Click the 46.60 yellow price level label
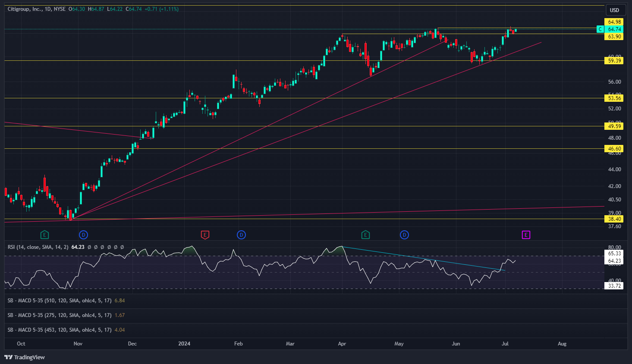The image size is (632, 364). 614,149
